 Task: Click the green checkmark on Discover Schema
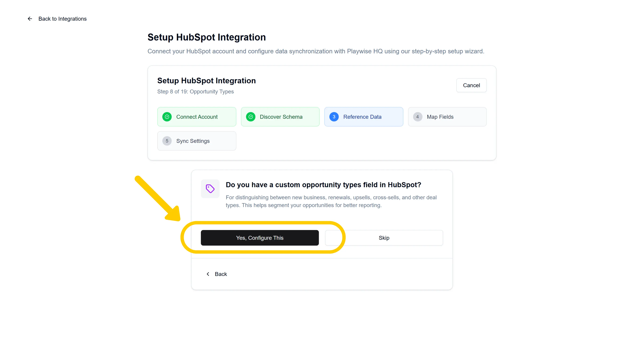[251, 117]
